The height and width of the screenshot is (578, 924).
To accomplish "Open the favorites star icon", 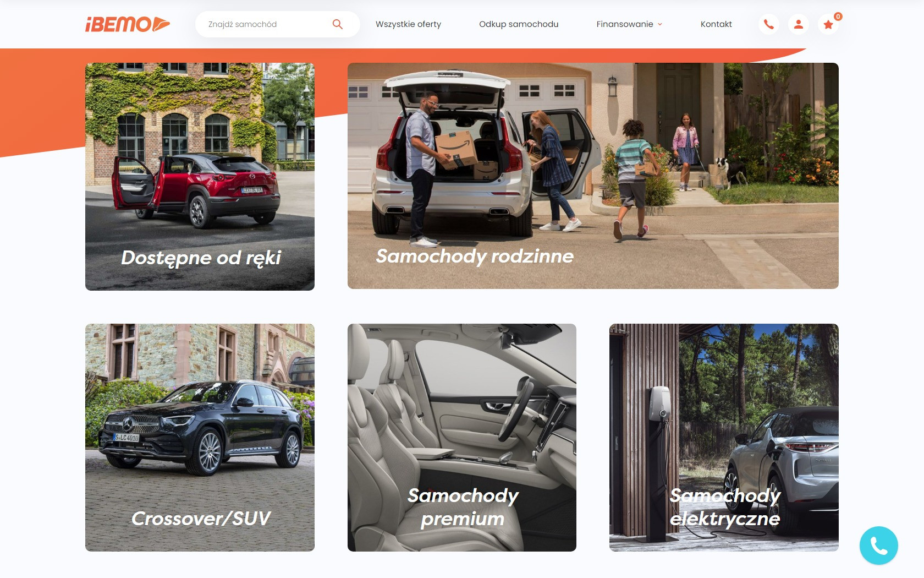I will [828, 24].
